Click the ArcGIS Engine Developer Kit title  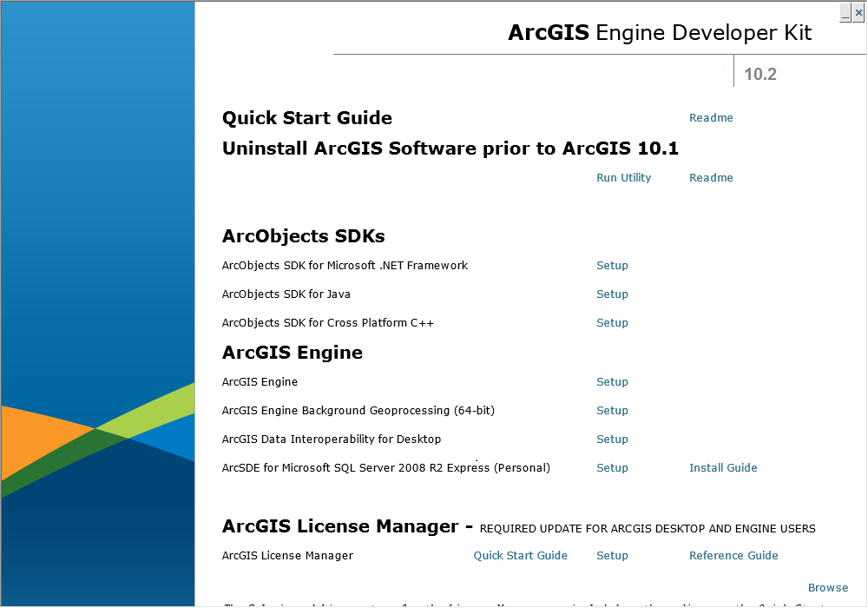(x=659, y=32)
